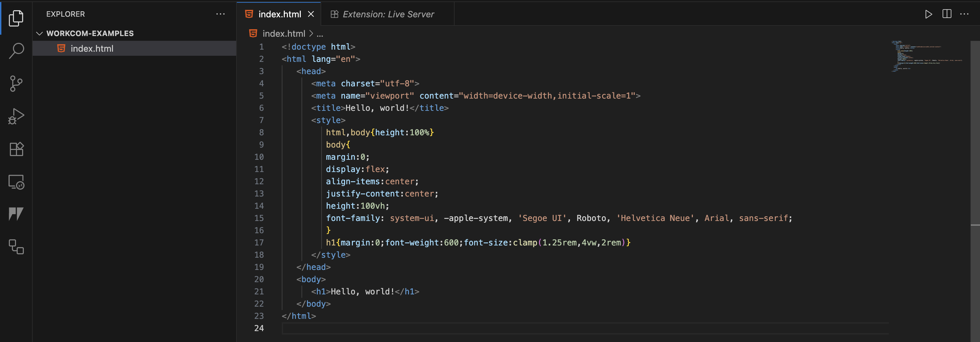The height and width of the screenshot is (342, 980).
Task: Select index.html in the file tree
Action: click(92, 49)
